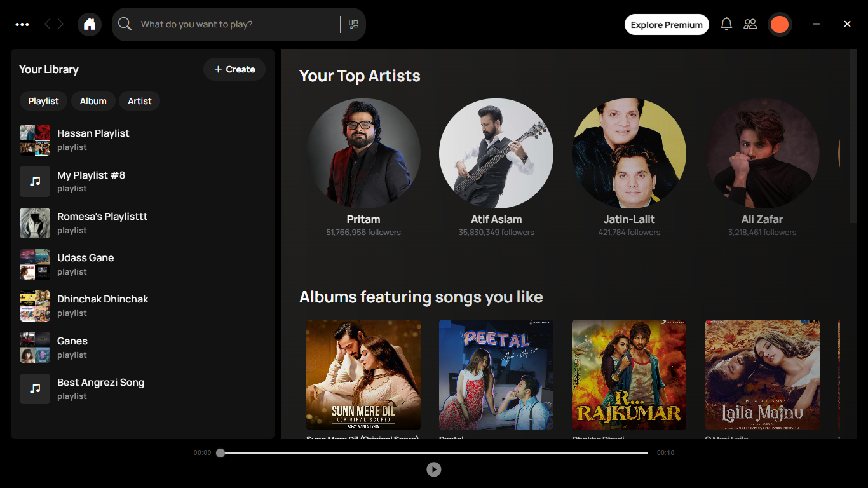Go forward with the right arrow

[x=61, y=24]
